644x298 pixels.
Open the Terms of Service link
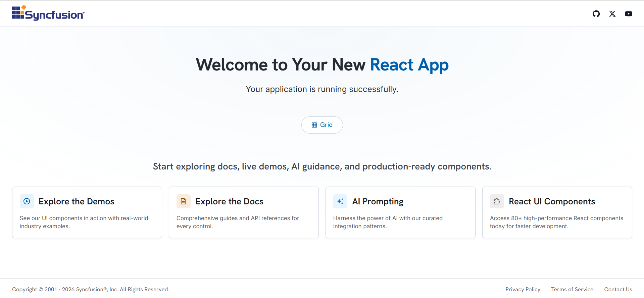572,289
